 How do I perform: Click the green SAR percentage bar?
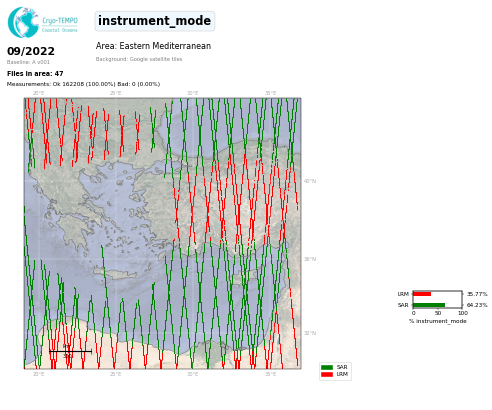[429, 305]
